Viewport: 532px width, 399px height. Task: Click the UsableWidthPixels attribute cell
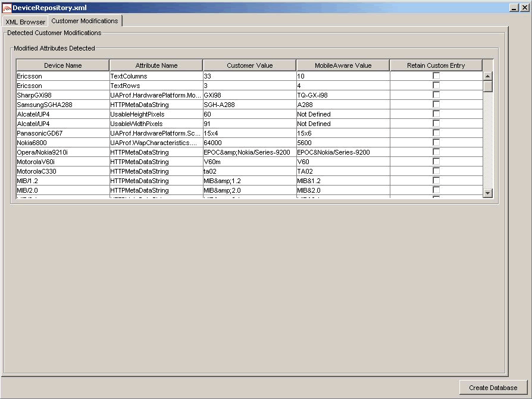click(156, 124)
